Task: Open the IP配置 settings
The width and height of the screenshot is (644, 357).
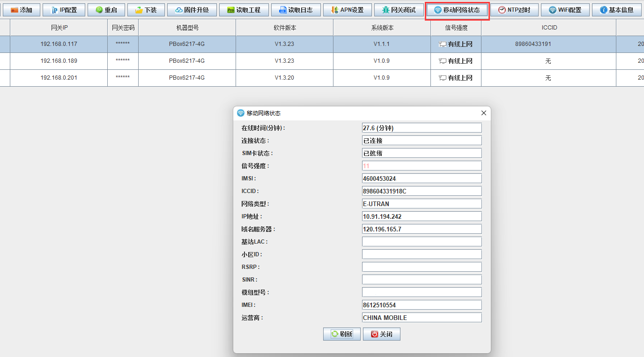Action: pos(64,10)
